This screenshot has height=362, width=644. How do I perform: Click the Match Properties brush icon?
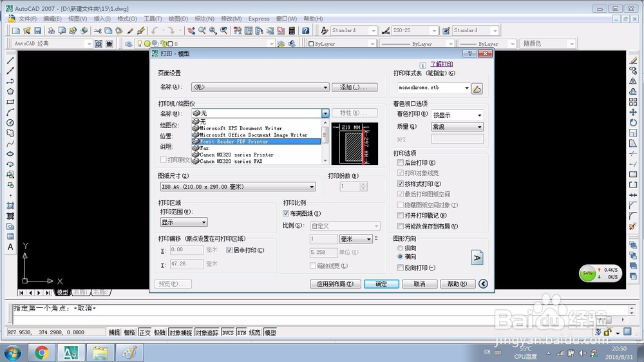tap(130, 30)
